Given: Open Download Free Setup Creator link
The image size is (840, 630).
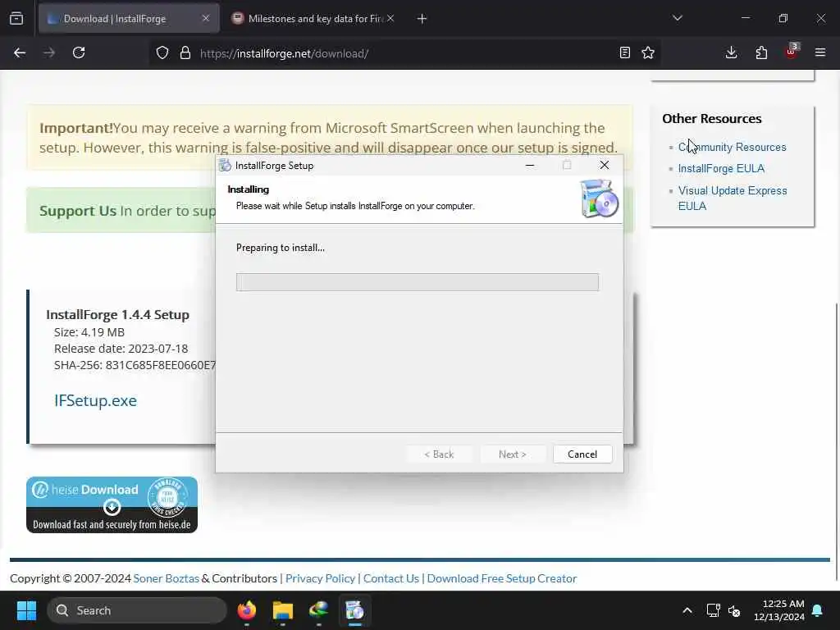Looking at the screenshot, I should (x=502, y=578).
